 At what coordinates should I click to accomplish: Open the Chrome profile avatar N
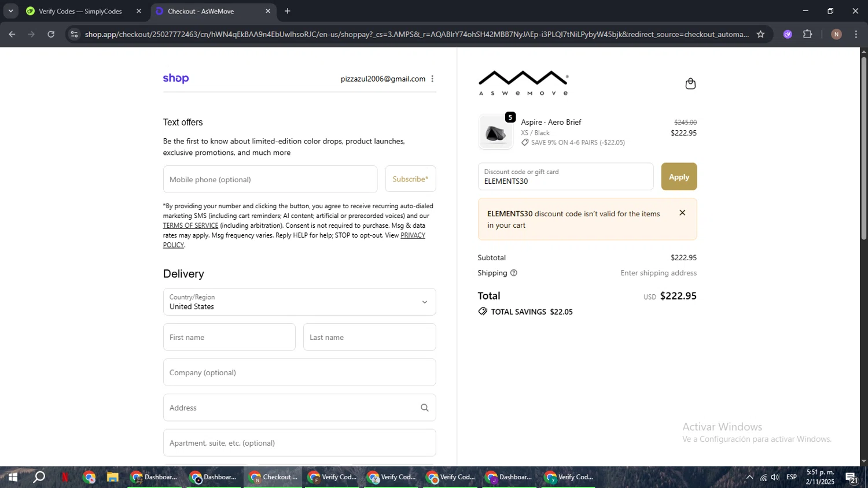836,34
